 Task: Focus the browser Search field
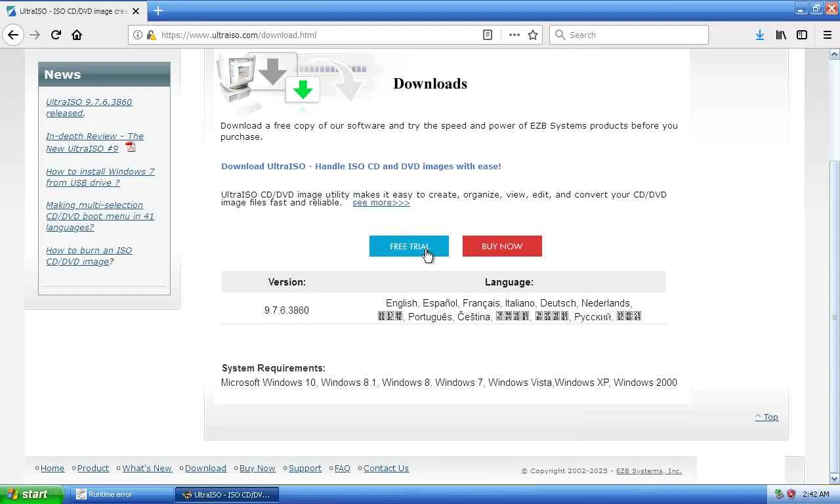pyautogui.click(x=629, y=35)
